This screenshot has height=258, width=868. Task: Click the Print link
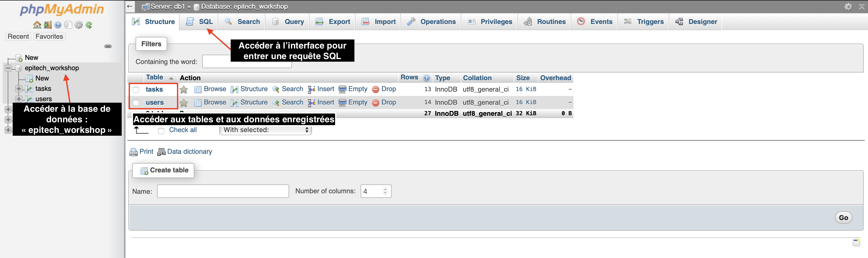tap(146, 151)
